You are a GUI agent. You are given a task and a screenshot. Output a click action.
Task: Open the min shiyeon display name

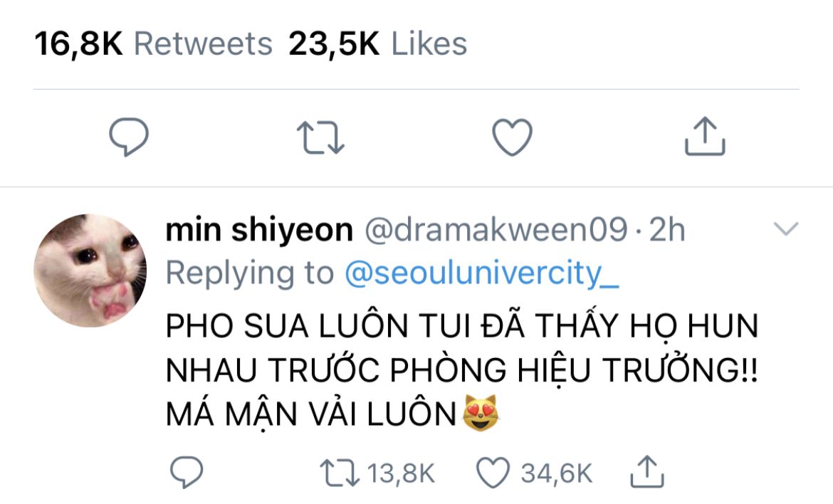click(x=259, y=230)
